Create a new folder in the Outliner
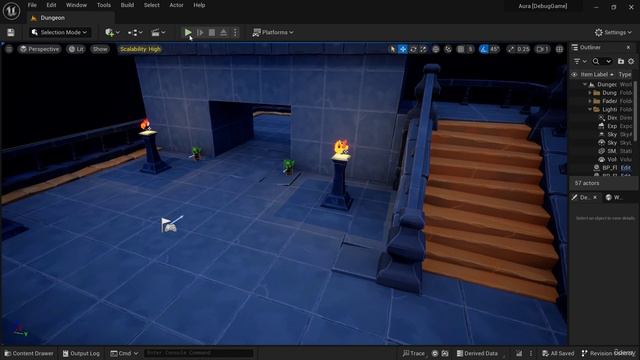Image resolution: width=640 pixels, height=360 pixels. point(621,62)
